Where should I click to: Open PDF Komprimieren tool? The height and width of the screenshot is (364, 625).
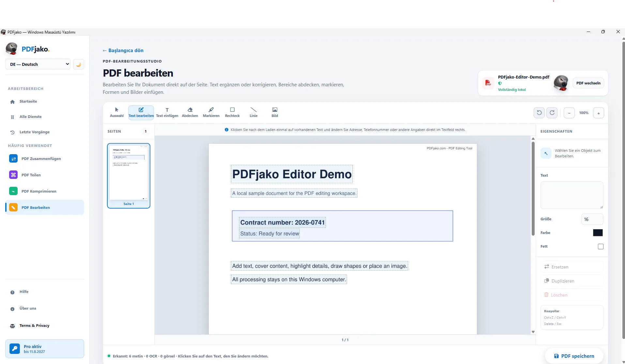coord(44,191)
